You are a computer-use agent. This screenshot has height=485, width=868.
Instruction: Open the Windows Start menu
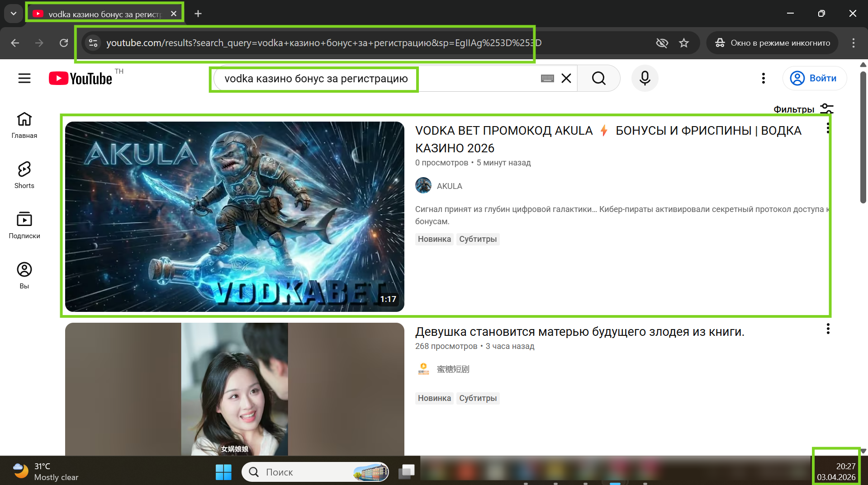click(223, 472)
